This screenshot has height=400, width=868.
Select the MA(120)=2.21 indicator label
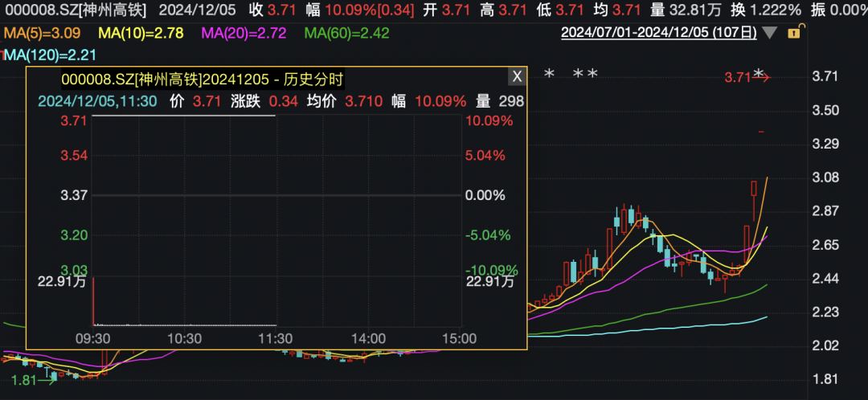(x=51, y=55)
